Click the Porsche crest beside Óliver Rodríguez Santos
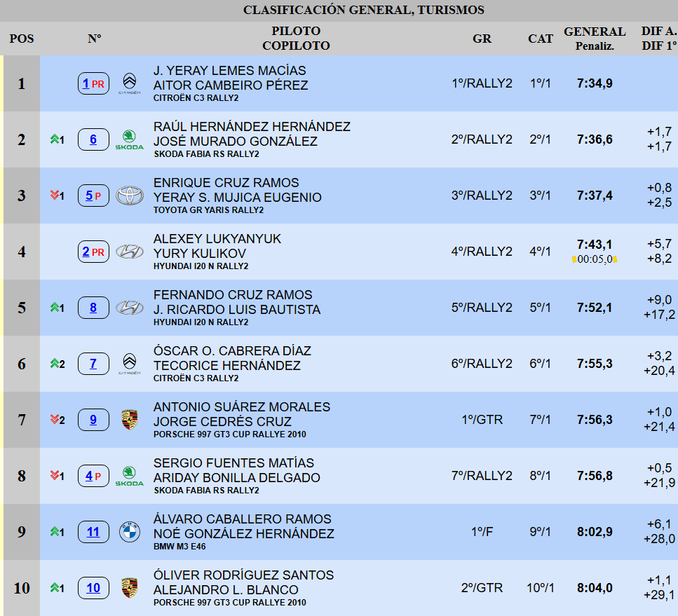The height and width of the screenshot is (616, 678). pos(129,587)
